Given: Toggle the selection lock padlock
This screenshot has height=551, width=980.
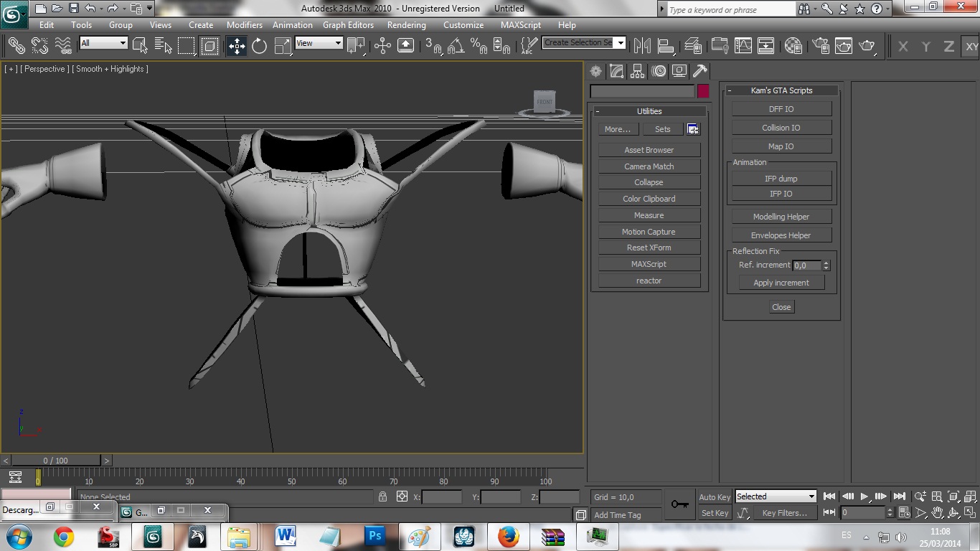Looking at the screenshot, I should pyautogui.click(x=382, y=496).
